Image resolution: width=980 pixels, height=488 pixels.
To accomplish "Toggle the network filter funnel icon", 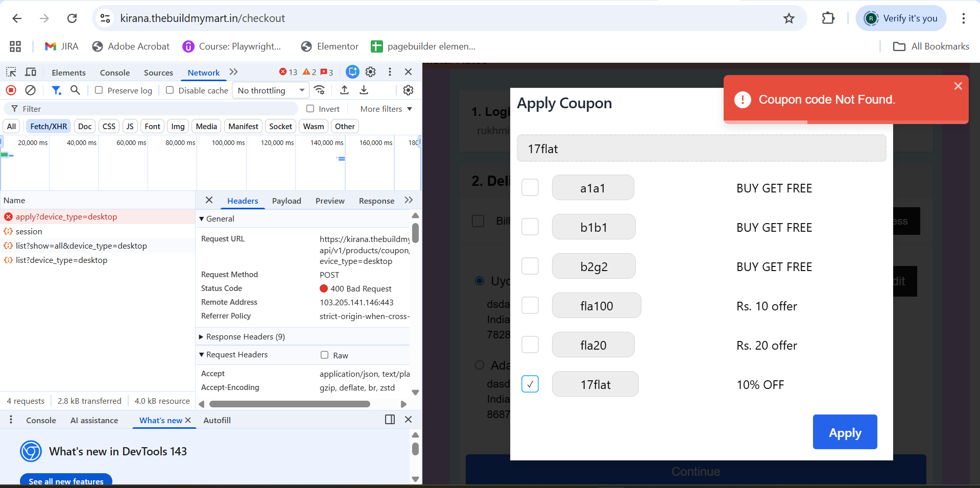I will [56, 90].
